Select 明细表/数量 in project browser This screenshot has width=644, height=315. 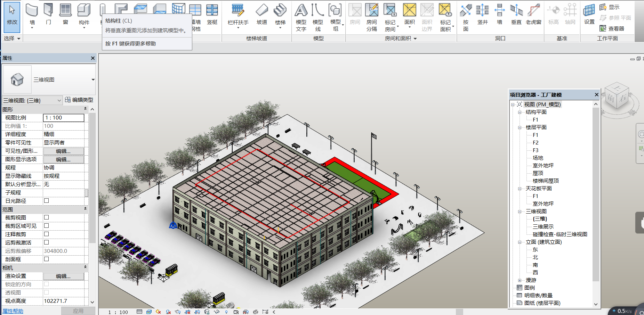click(538, 296)
